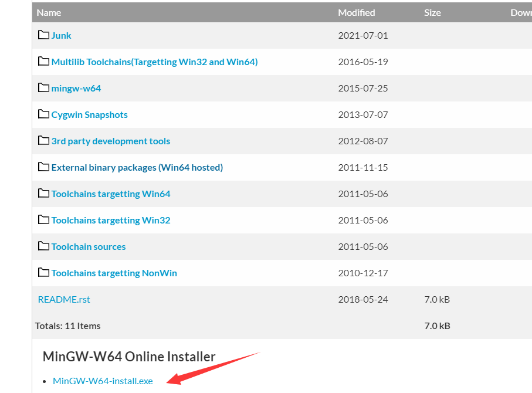This screenshot has width=532, height=393.
Task: Open Toolchains targetting Win64 link
Action: pos(111,194)
